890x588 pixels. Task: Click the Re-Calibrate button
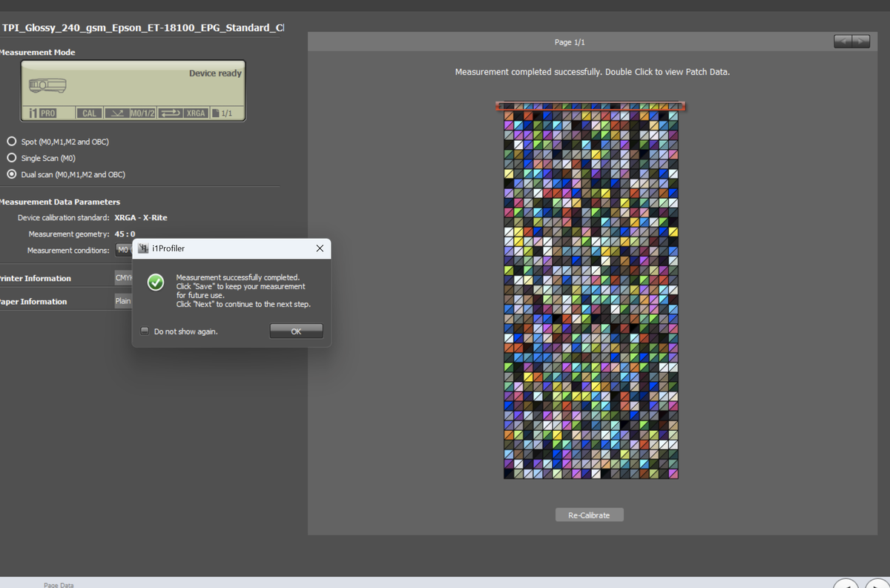(590, 515)
